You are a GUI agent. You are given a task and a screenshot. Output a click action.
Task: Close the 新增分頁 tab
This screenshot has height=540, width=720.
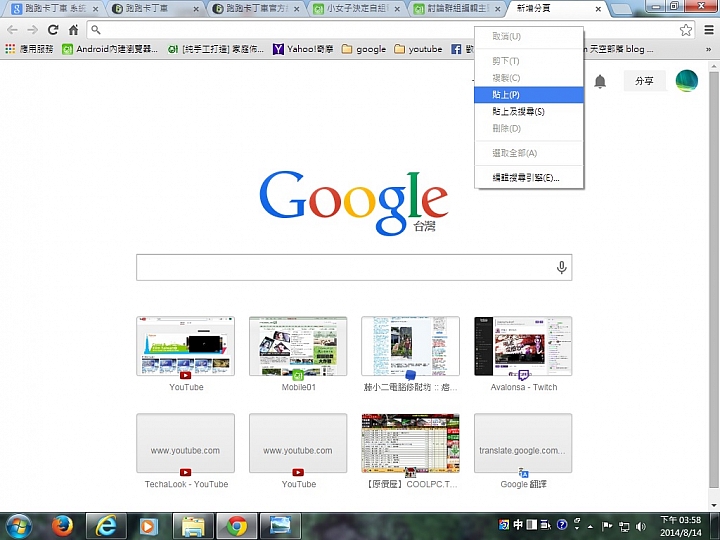[598, 9]
